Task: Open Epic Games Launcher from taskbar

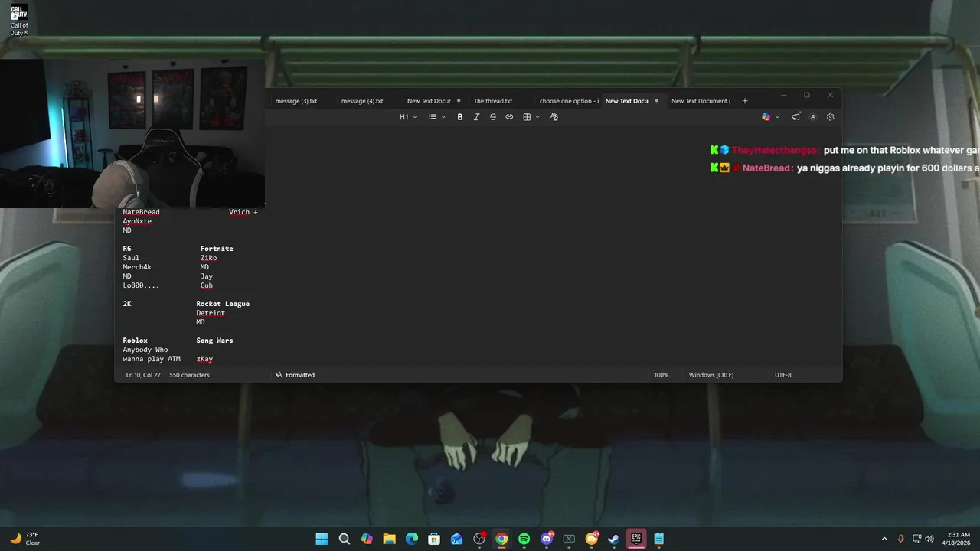Action: [636, 539]
